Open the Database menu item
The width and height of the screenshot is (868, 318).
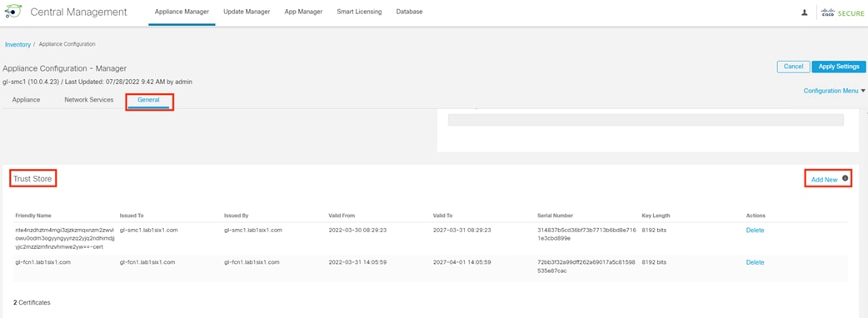pyautogui.click(x=410, y=12)
